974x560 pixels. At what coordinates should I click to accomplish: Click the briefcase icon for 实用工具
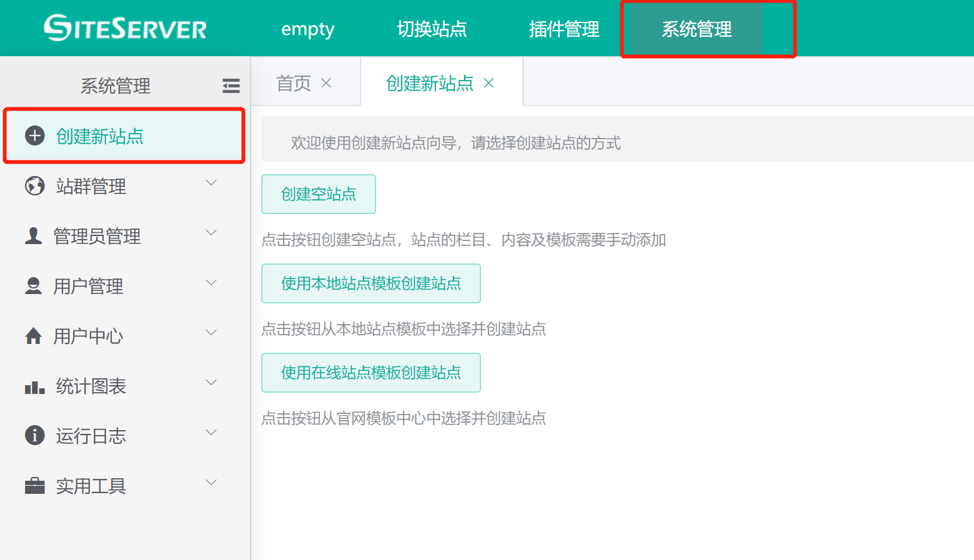(x=35, y=486)
